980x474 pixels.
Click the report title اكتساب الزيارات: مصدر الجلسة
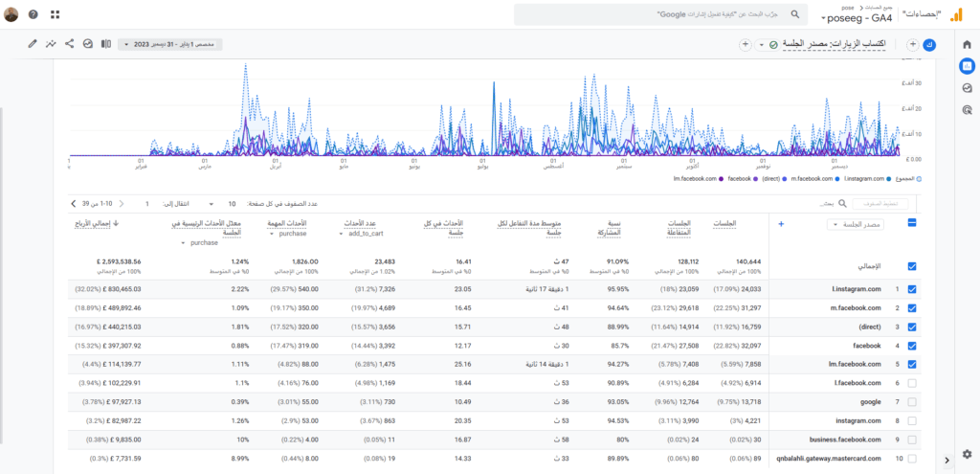click(x=835, y=45)
